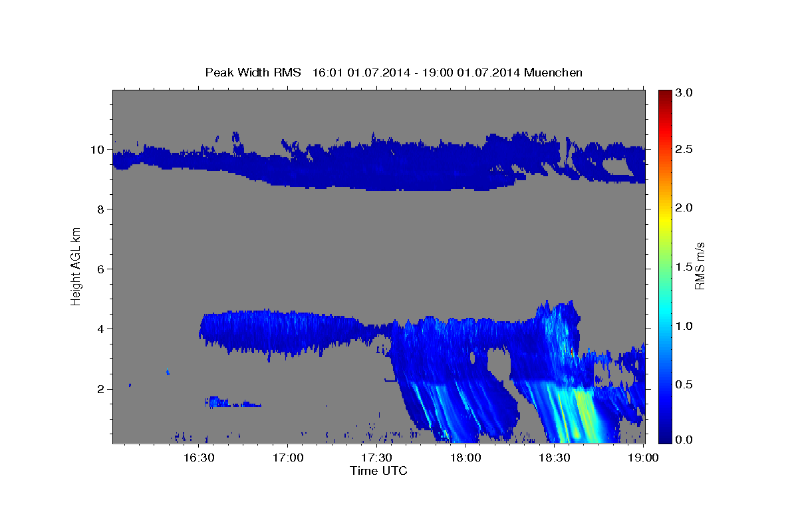Click the colorbar label '1.0'

pyautogui.click(x=685, y=326)
